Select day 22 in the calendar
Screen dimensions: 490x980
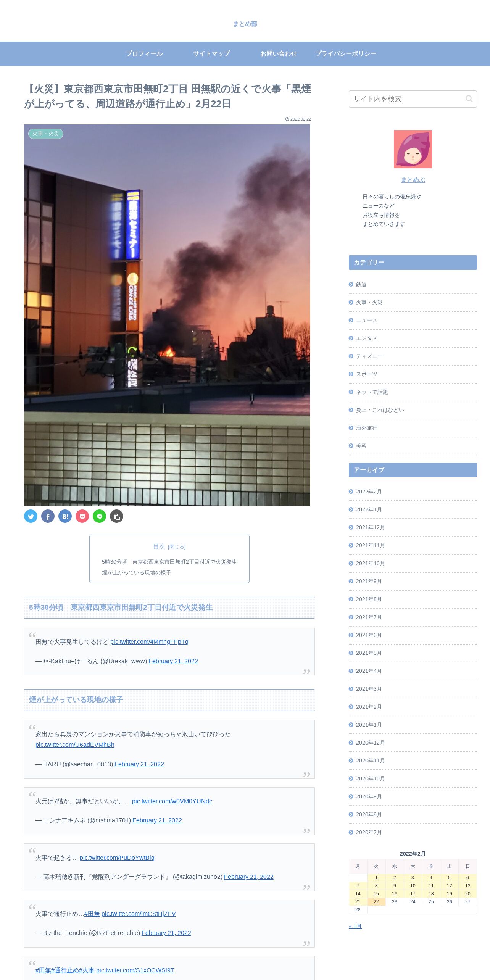(376, 902)
